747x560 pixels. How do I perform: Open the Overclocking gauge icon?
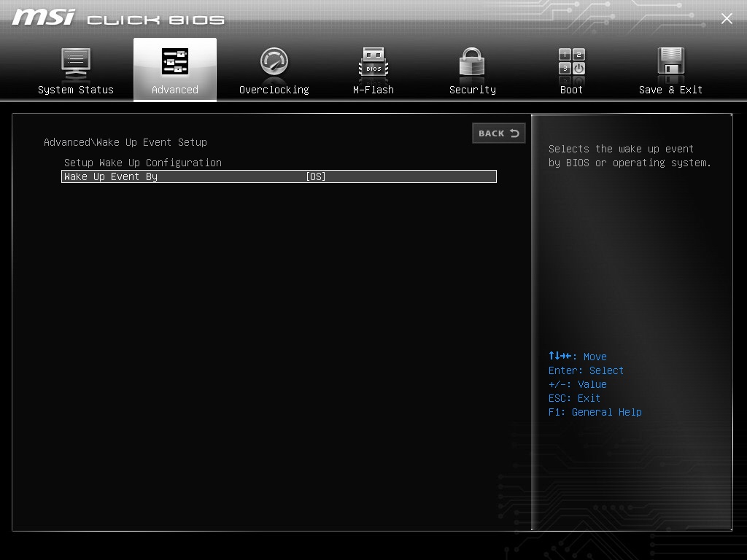274,61
